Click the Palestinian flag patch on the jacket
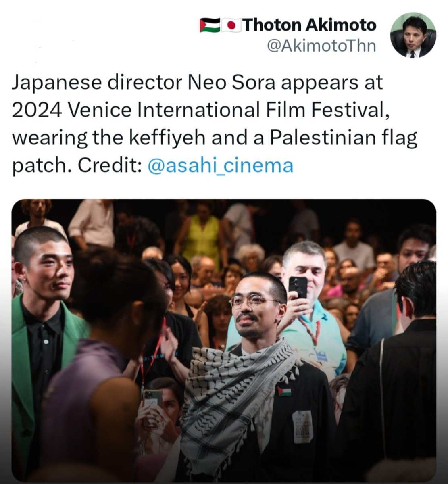Image resolution: width=448 pixels, height=484 pixels. tap(284, 391)
